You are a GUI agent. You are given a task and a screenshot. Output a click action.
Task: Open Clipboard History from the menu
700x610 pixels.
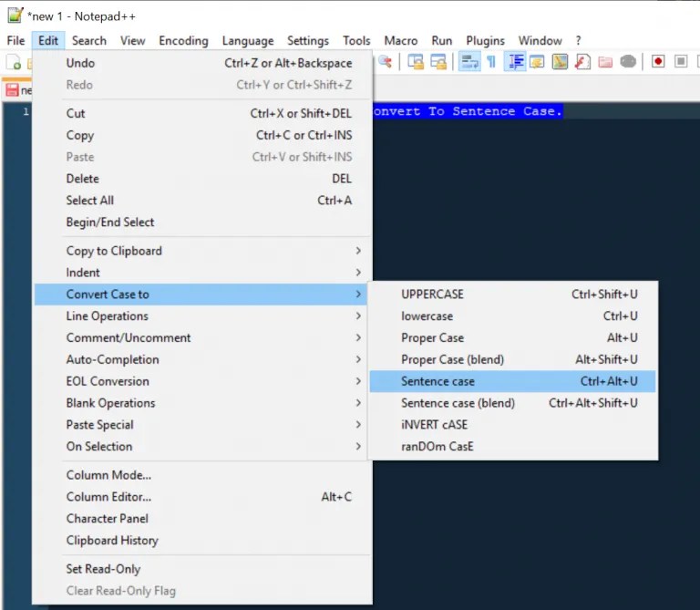tap(202, 541)
